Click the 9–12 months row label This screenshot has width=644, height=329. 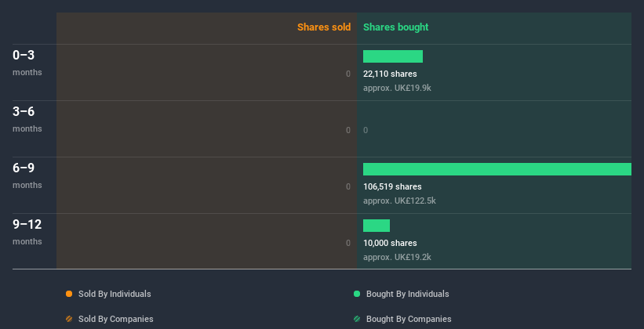point(27,232)
